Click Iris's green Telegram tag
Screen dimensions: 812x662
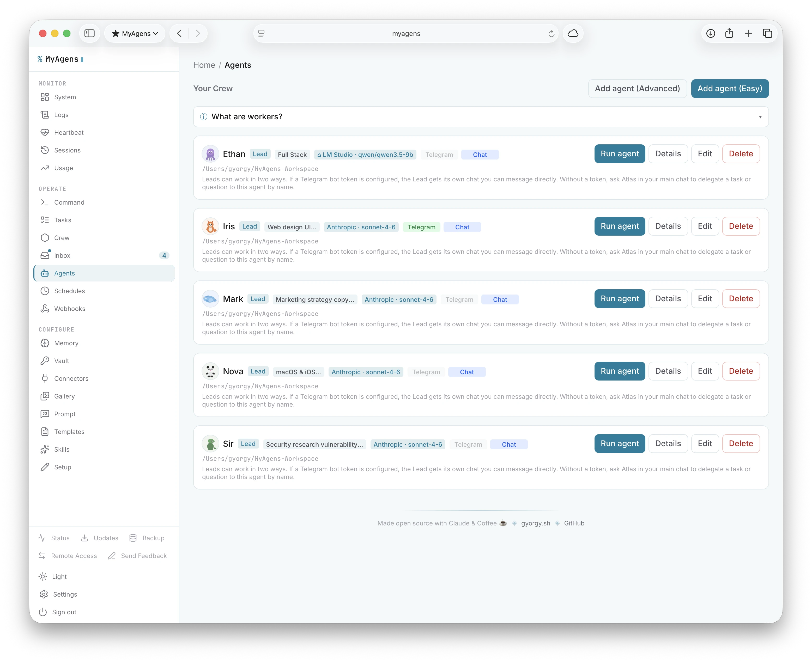pyautogui.click(x=421, y=227)
